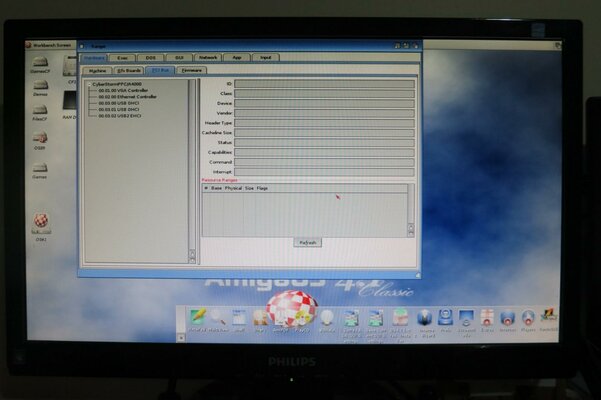Open the Games drive icon on desktop

40,168
